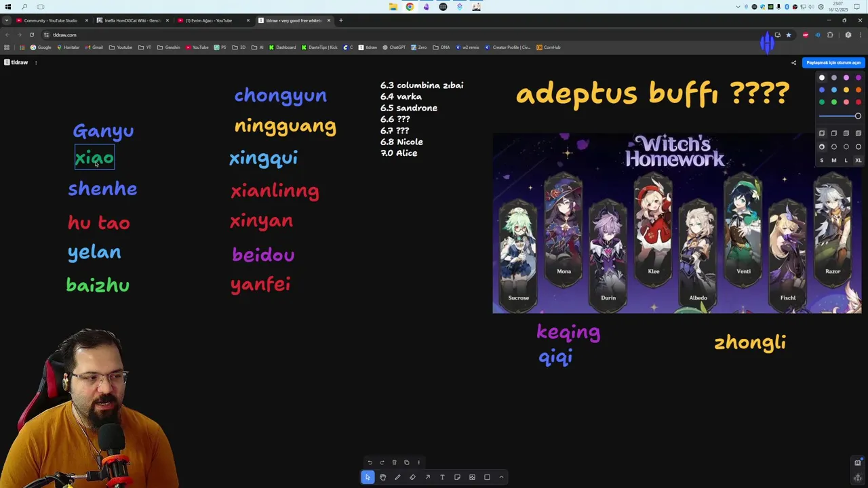
Task: Select the Text tool
Action: (x=442, y=477)
